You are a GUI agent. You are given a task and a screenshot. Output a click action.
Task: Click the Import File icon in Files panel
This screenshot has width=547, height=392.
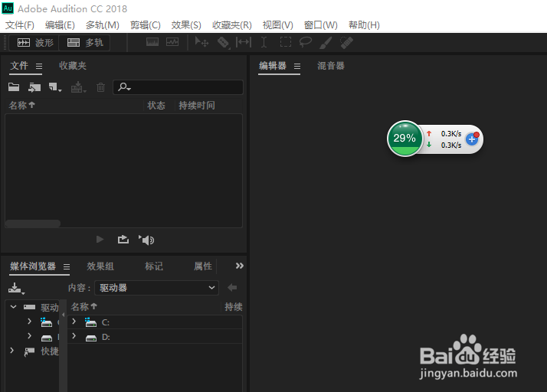coord(34,87)
